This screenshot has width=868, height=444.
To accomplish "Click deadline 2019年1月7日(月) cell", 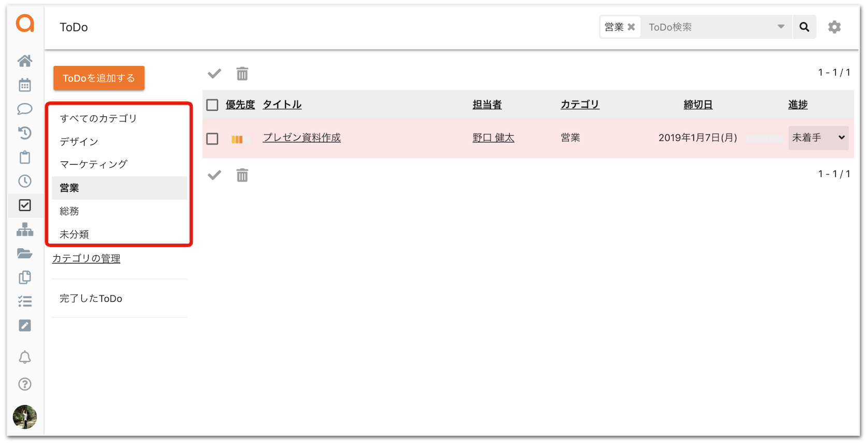I will 698,138.
